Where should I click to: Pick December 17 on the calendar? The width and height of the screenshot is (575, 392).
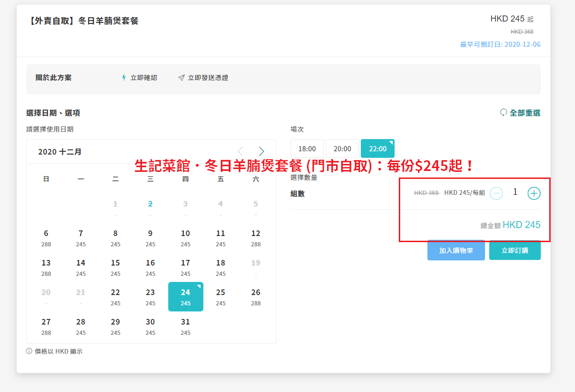click(x=186, y=267)
